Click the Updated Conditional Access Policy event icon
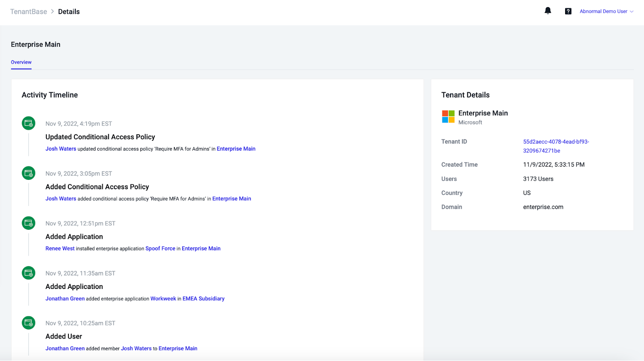 click(x=29, y=123)
